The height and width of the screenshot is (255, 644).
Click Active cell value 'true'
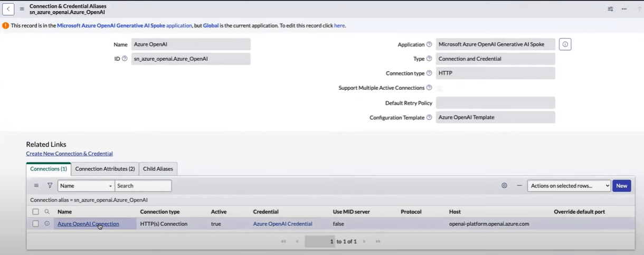point(216,224)
